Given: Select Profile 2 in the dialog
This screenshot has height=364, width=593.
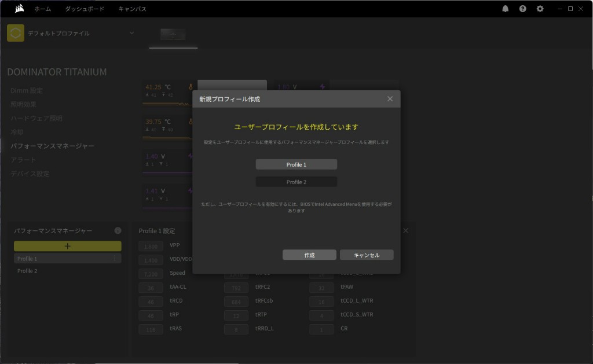Looking at the screenshot, I should click(x=296, y=182).
